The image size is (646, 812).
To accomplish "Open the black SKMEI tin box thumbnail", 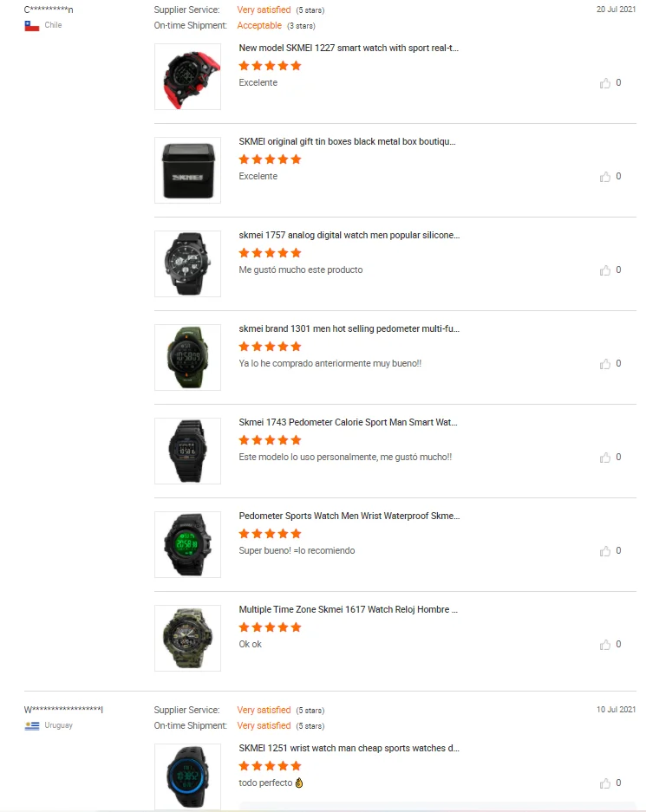I will click(x=187, y=171).
